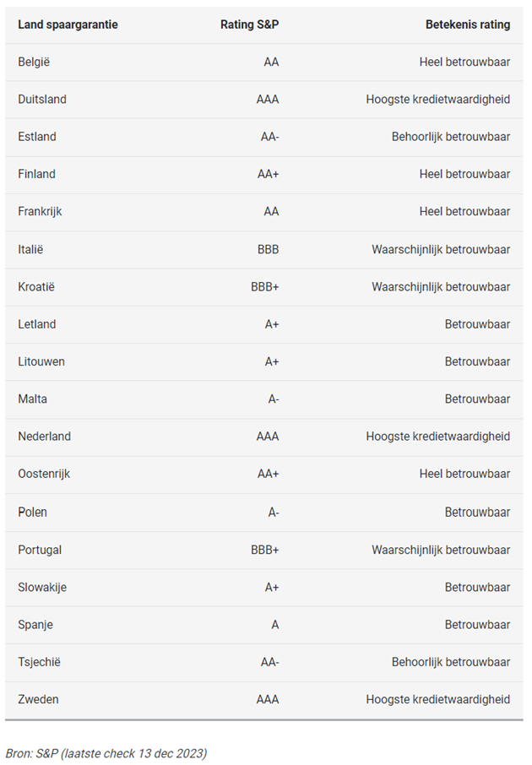Viewport: 532px width, 765px height.
Task: Click Nederland 'Hoogste kredietwaardigheid' cell
Action: pos(437,437)
